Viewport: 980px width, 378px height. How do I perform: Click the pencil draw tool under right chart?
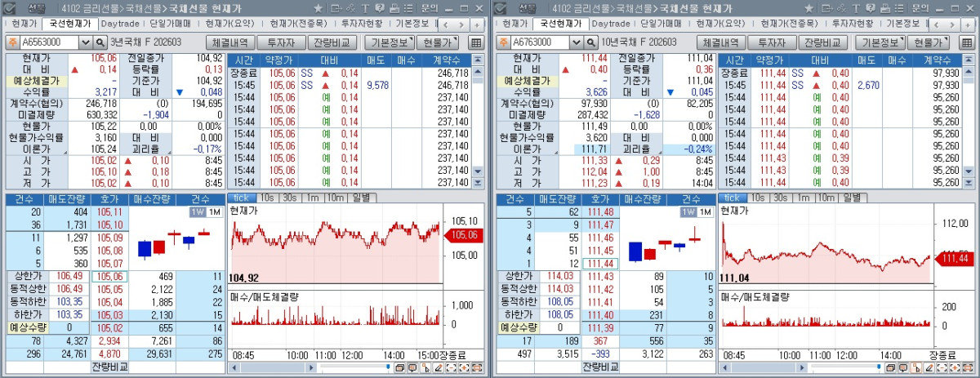point(929,367)
